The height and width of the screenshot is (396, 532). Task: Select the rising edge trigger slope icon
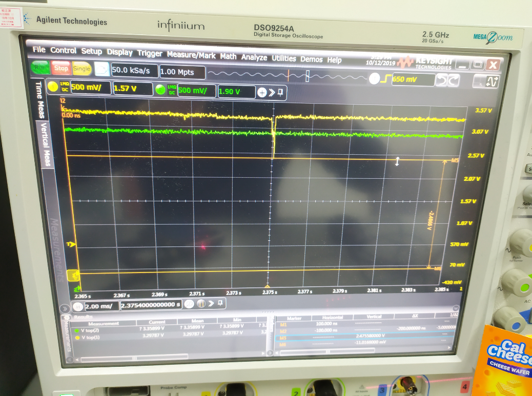(385, 79)
